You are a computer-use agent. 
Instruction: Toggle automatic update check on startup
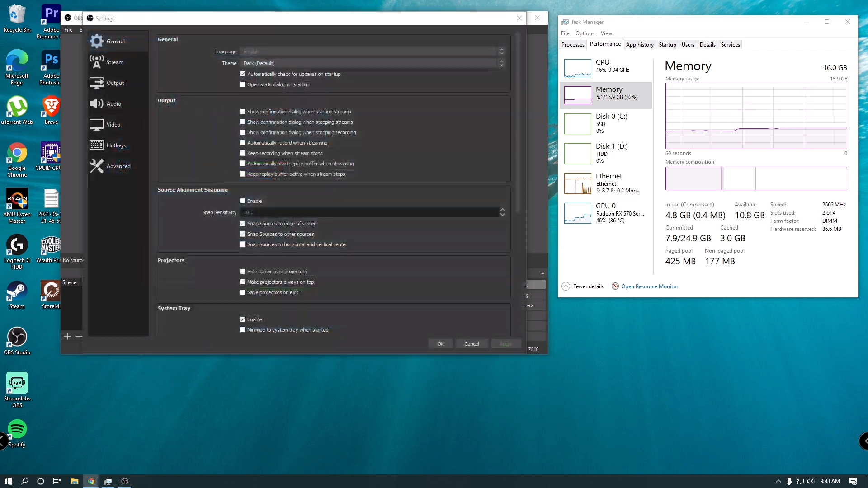point(242,74)
